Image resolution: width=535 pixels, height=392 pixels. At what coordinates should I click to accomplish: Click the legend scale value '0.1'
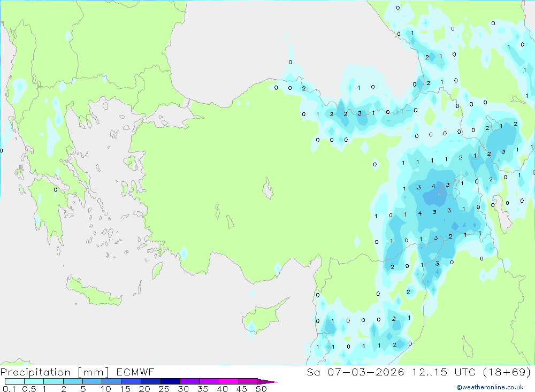click(x=9, y=389)
